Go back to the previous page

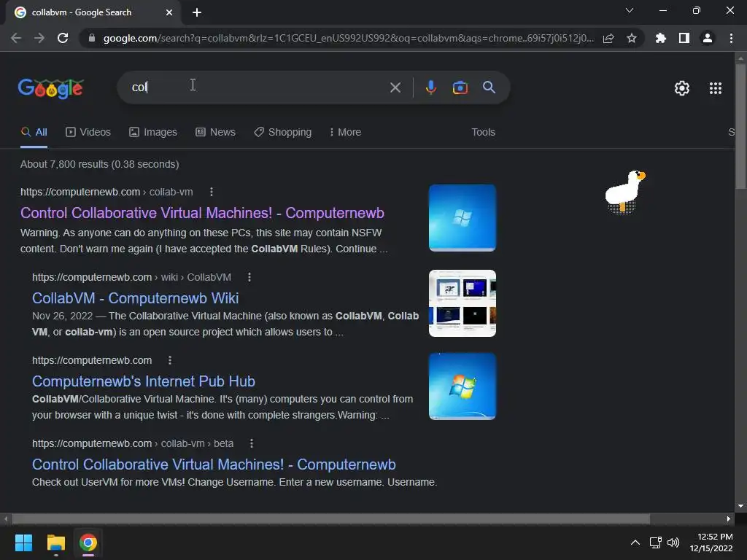(x=16, y=38)
